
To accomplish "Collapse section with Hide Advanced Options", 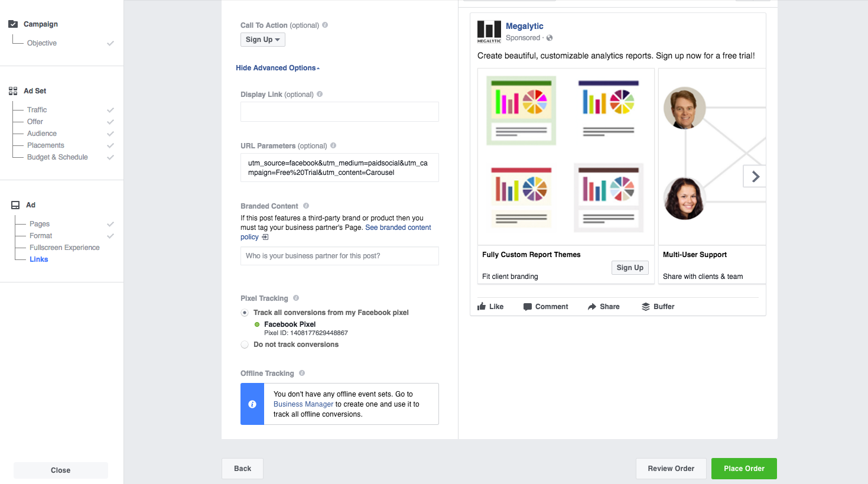I will (x=277, y=68).
